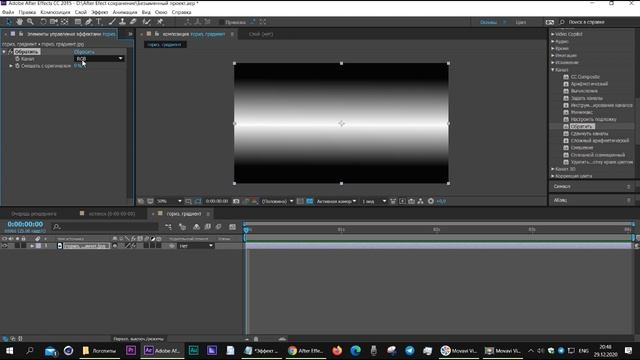Open viewer magnification 50% dropdown
The image size is (640, 360).
[169, 201]
